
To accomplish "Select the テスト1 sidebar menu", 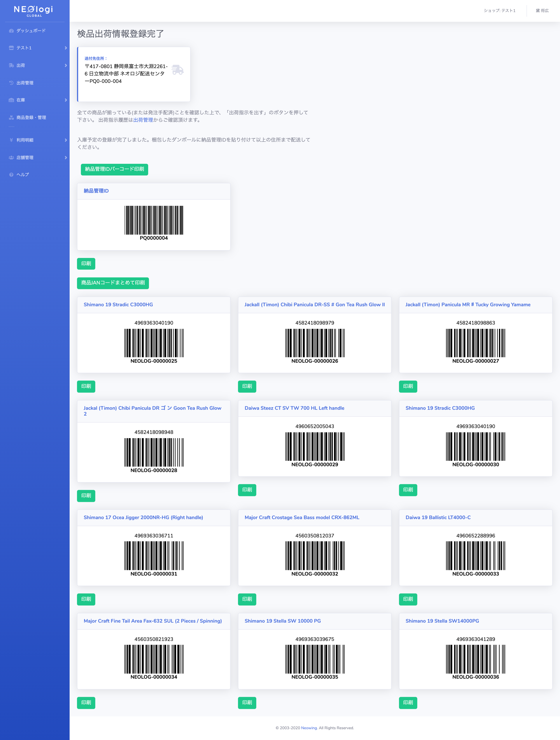I will 35,48.
